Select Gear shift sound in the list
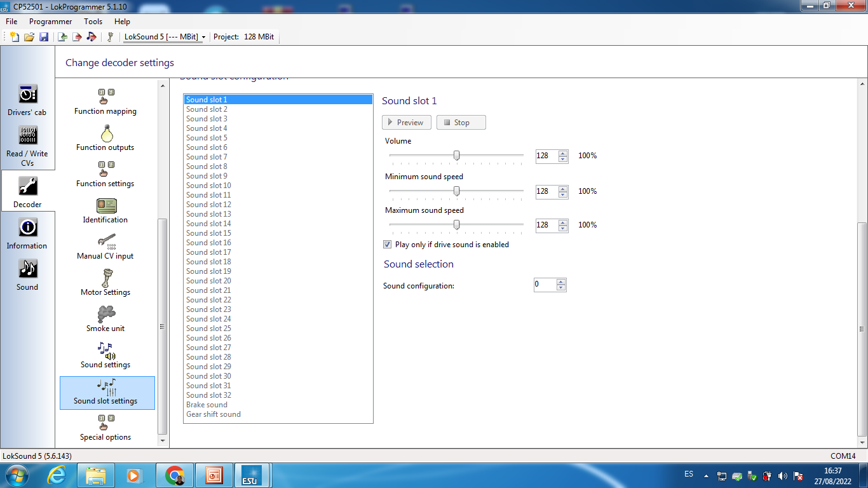The height and width of the screenshot is (488, 868). click(x=278, y=414)
